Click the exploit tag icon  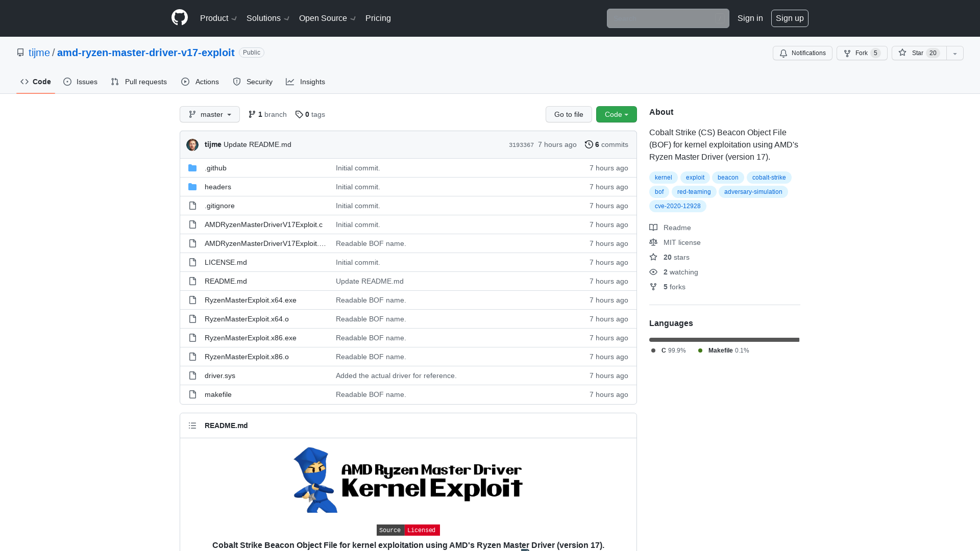pyautogui.click(x=695, y=177)
